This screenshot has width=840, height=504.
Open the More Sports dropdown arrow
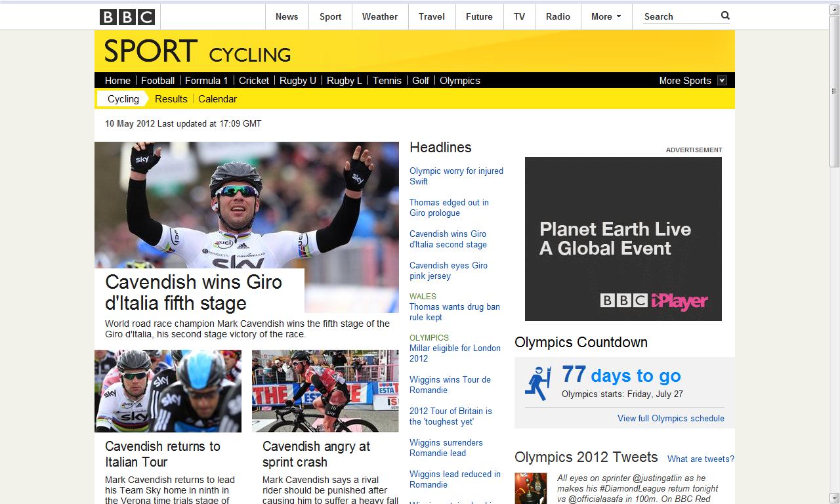tap(722, 81)
